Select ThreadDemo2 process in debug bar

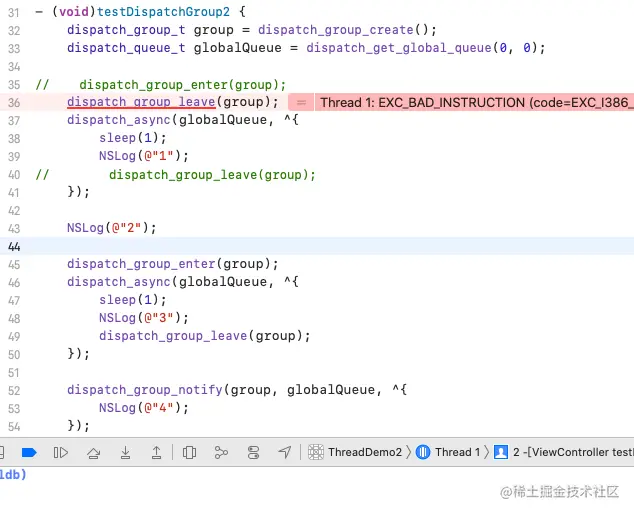pyautogui.click(x=365, y=452)
